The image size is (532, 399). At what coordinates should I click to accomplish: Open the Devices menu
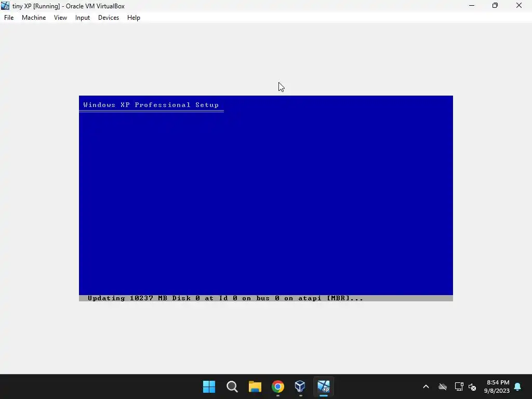coord(109,18)
